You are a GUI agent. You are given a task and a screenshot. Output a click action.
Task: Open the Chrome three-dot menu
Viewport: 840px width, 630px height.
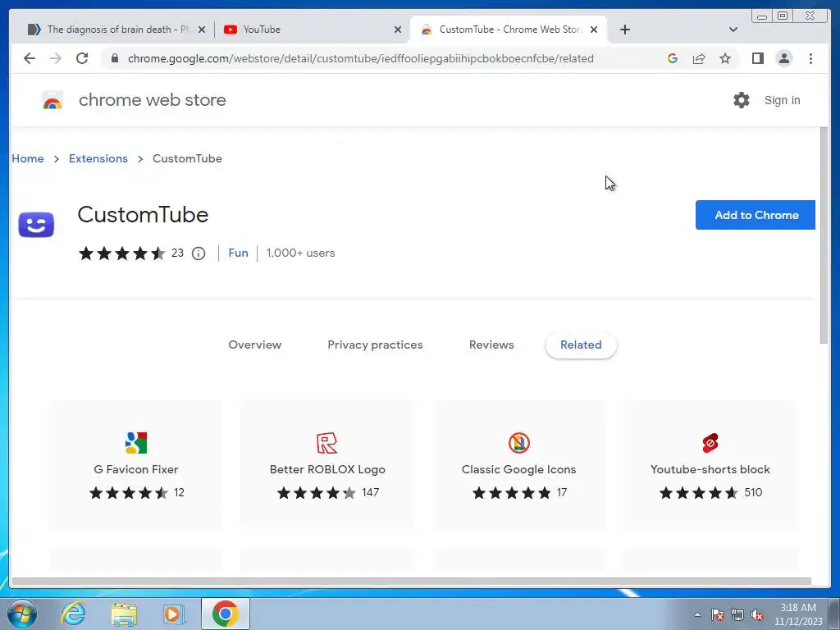[810, 58]
